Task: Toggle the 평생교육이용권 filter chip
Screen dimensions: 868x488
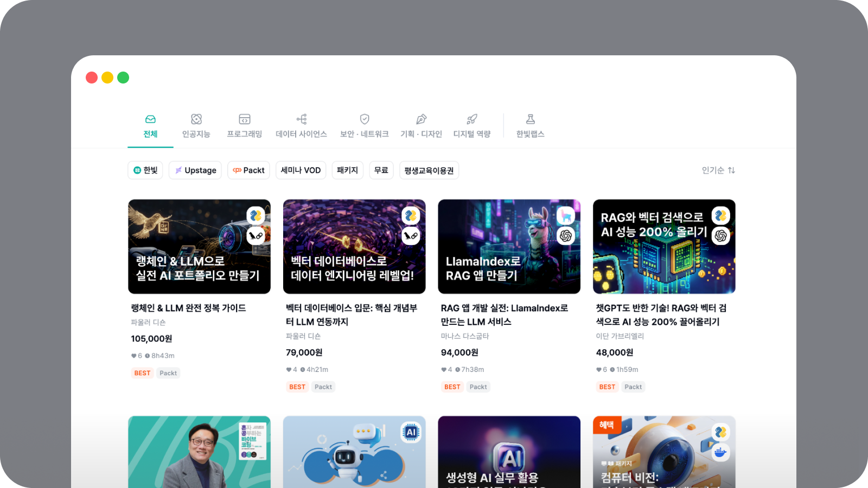Action: (x=429, y=170)
